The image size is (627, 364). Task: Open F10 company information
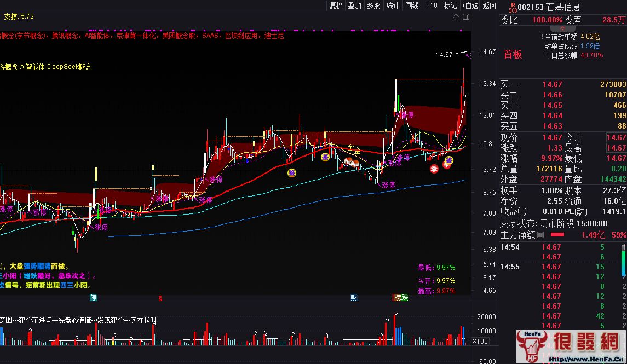pos(432,5)
